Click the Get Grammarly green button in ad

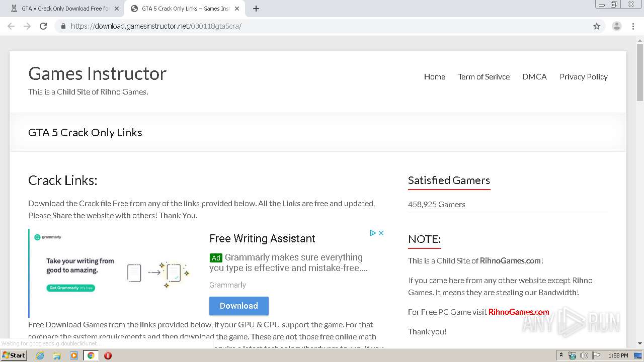[x=71, y=288]
